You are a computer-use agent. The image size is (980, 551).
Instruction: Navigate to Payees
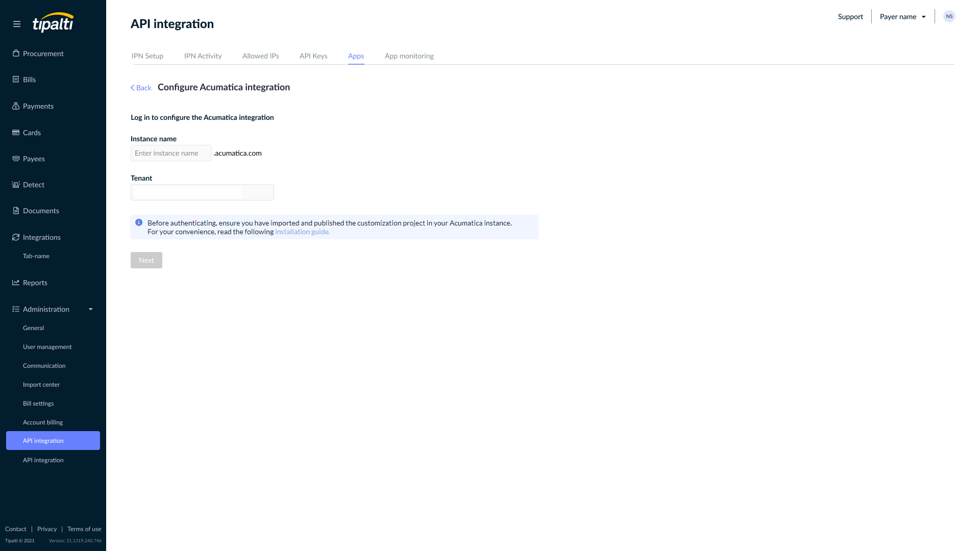[34, 159]
